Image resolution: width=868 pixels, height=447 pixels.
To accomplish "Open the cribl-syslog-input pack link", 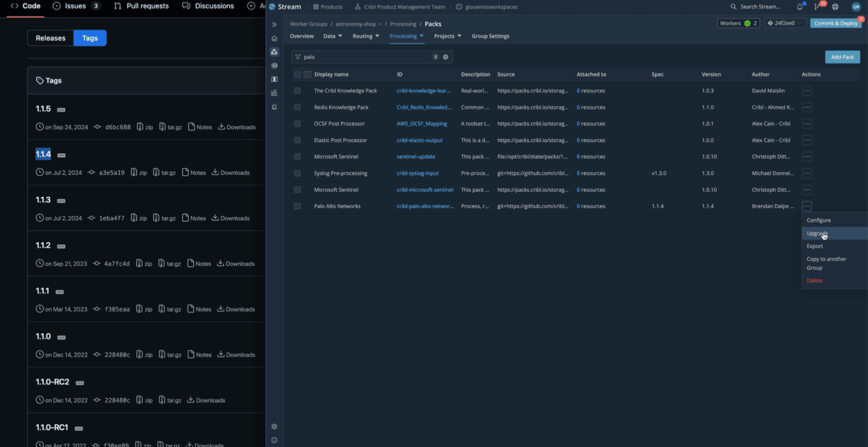I will 417,173.
